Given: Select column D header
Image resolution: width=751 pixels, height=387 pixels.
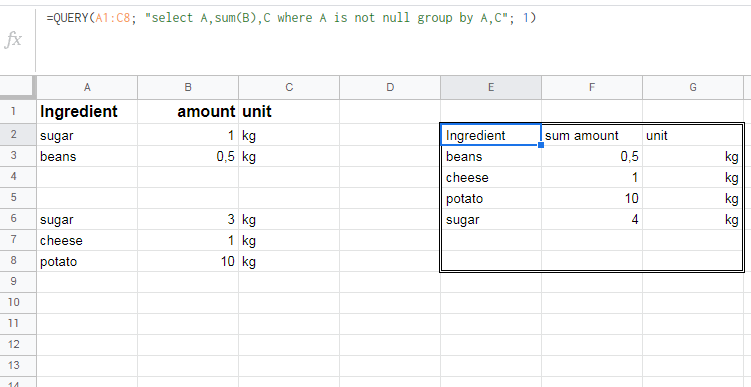Looking at the screenshot, I should [x=390, y=87].
